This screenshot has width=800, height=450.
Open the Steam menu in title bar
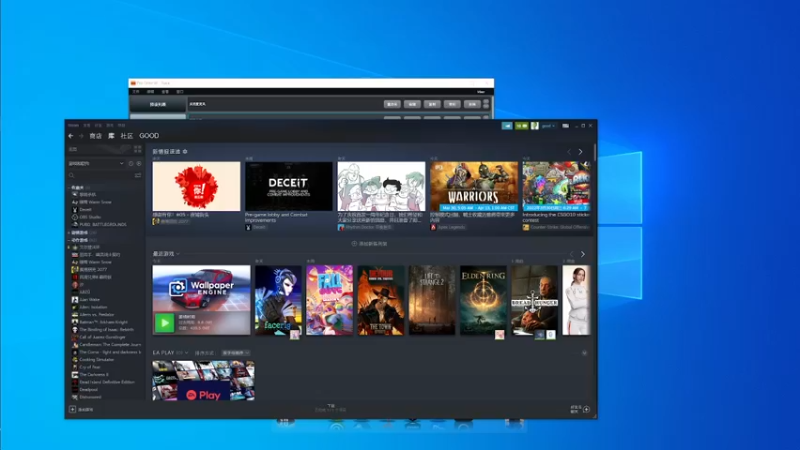point(73,125)
